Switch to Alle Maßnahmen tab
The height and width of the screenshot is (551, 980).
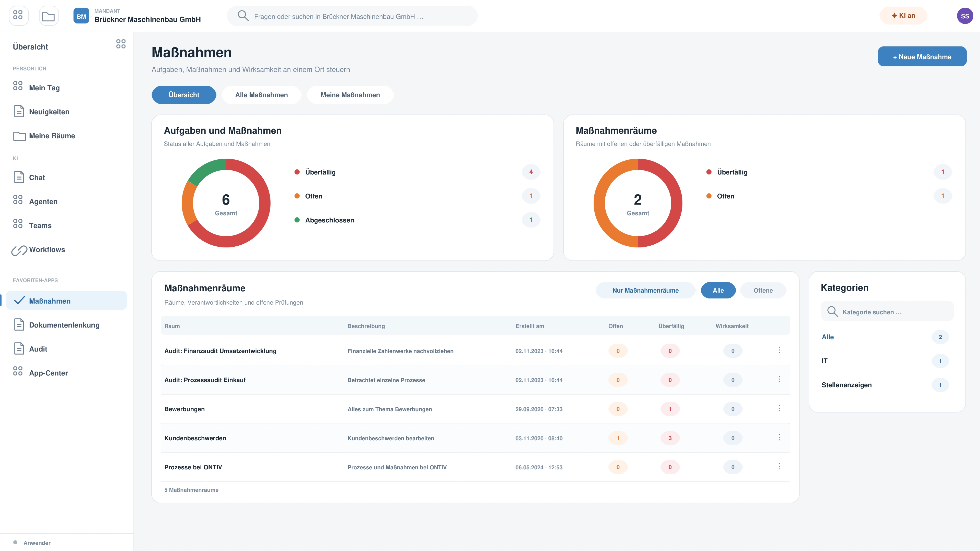tap(261, 95)
